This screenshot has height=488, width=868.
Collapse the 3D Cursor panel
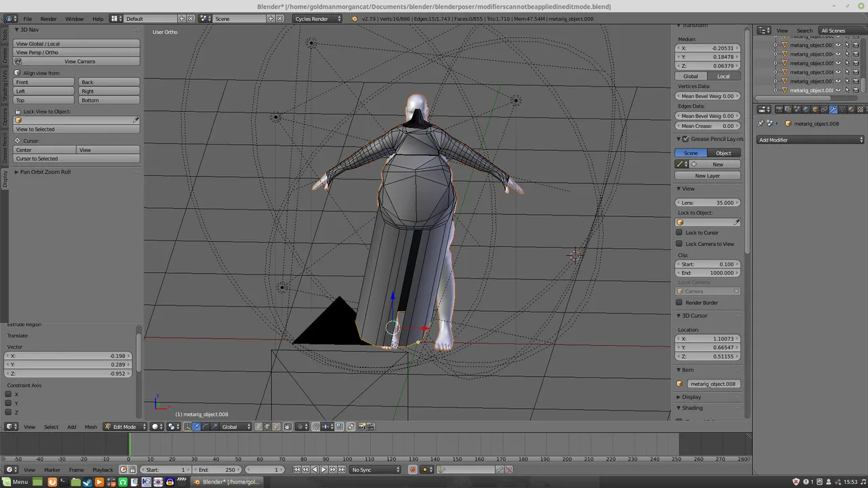pos(679,315)
